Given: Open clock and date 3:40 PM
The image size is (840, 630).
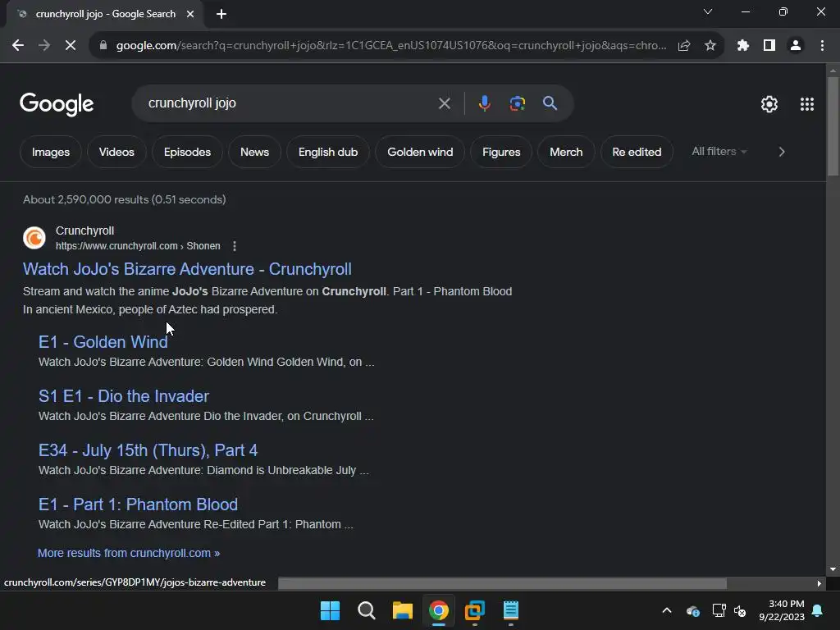Looking at the screenshot, I should (x=782, y=610).
